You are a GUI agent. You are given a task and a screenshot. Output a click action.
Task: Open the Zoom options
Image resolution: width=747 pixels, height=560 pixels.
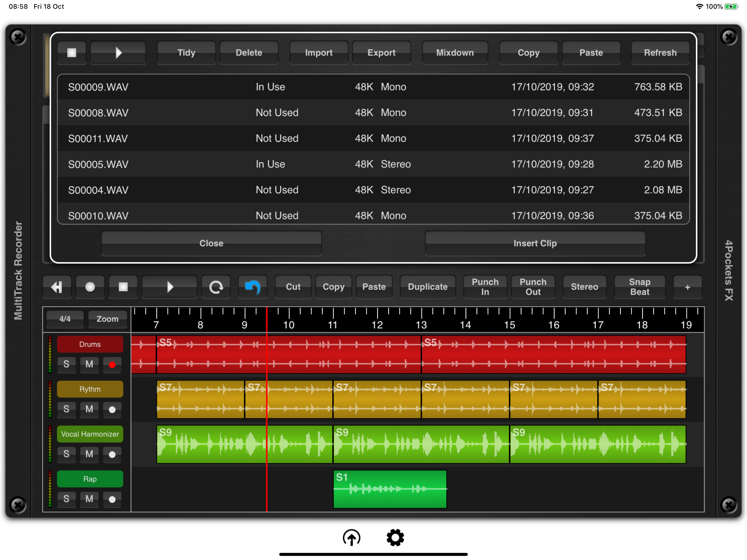coord(107,319)
